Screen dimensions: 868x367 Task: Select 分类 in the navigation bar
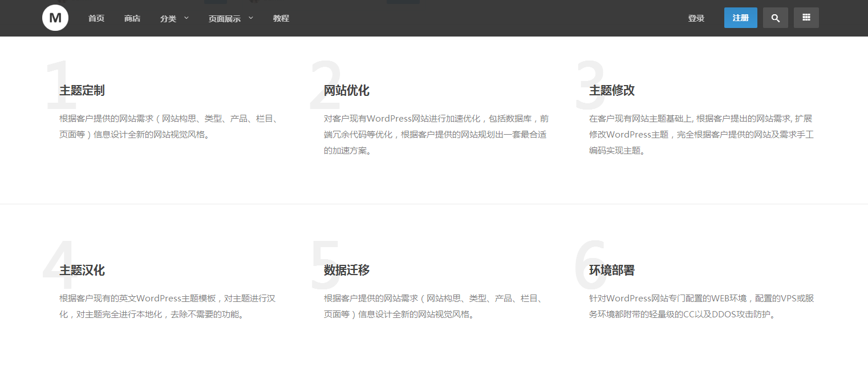(168, 18)
